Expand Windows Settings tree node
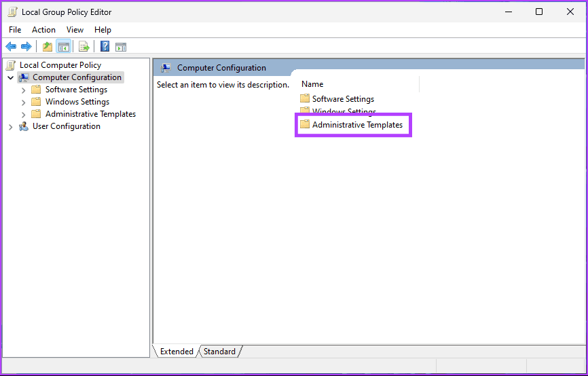 coord(23,102)
